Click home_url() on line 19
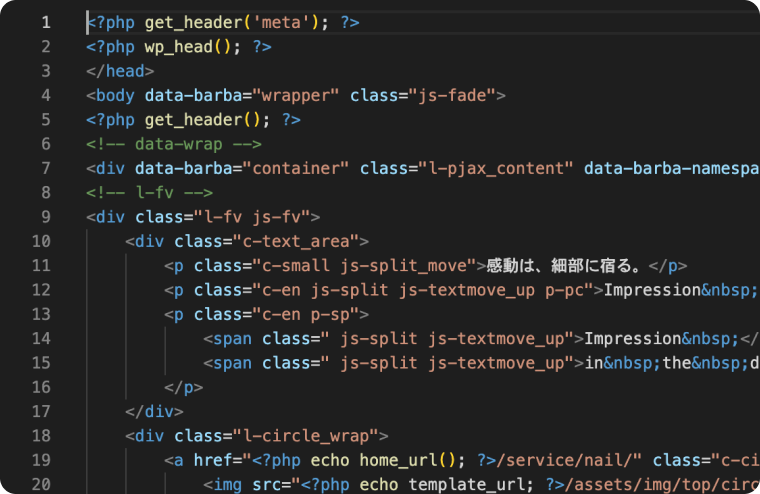Screen dimensions: 760x494 coord(408,460)
